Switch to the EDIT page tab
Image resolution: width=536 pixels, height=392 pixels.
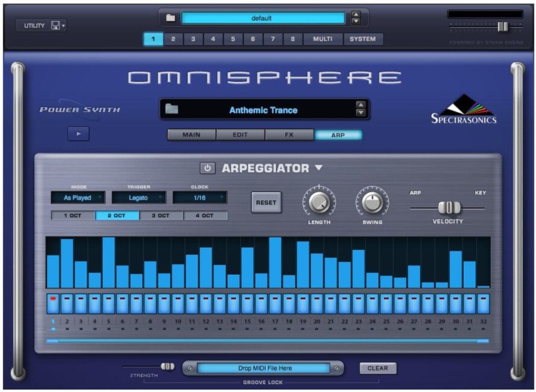click(x=240, y=134)
